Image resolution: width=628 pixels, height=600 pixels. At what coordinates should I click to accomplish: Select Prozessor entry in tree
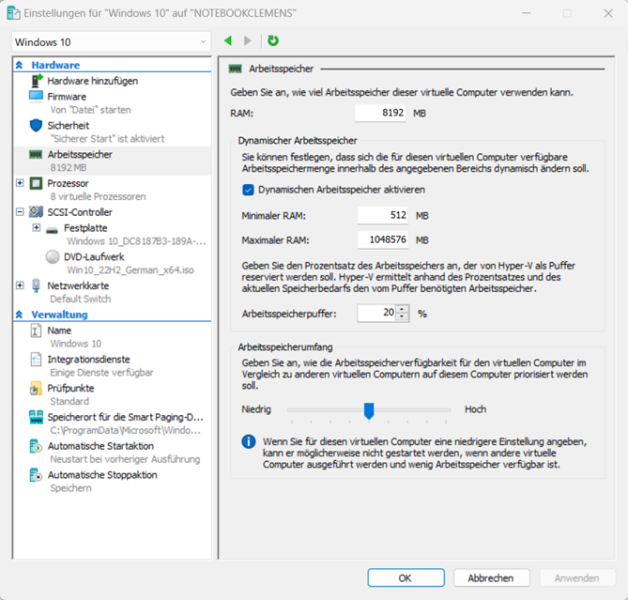tap(68, 183)
